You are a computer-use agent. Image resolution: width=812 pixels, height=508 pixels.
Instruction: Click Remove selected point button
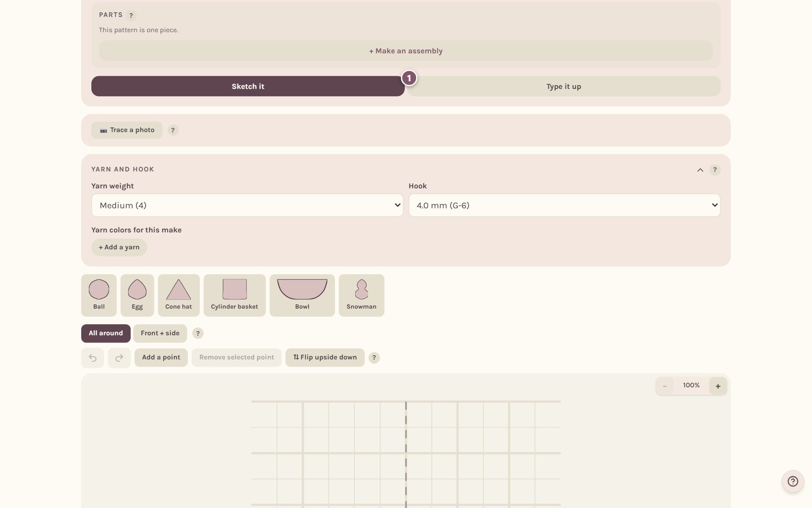click(x=236, y=357)
